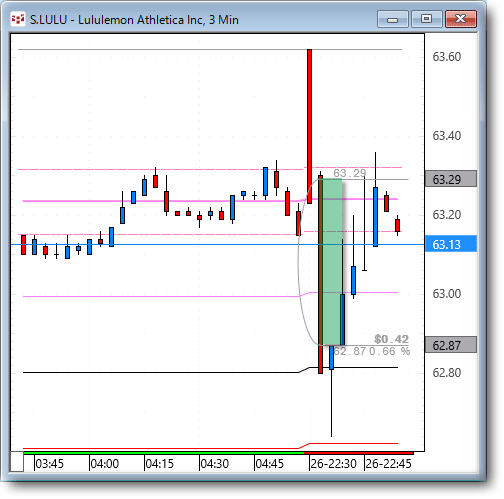Click the red session bar above time axis

pyautogui.click(x=359, y=453)
